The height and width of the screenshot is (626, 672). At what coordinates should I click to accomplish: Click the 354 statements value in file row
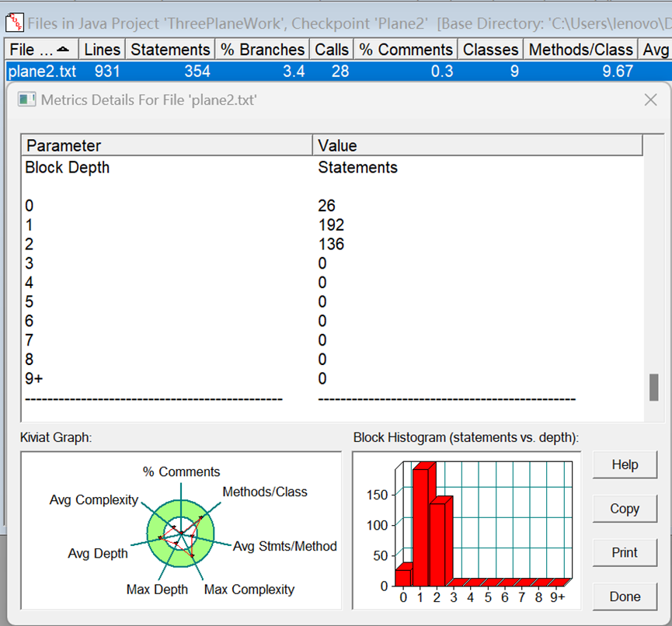(x=197, y=71)
